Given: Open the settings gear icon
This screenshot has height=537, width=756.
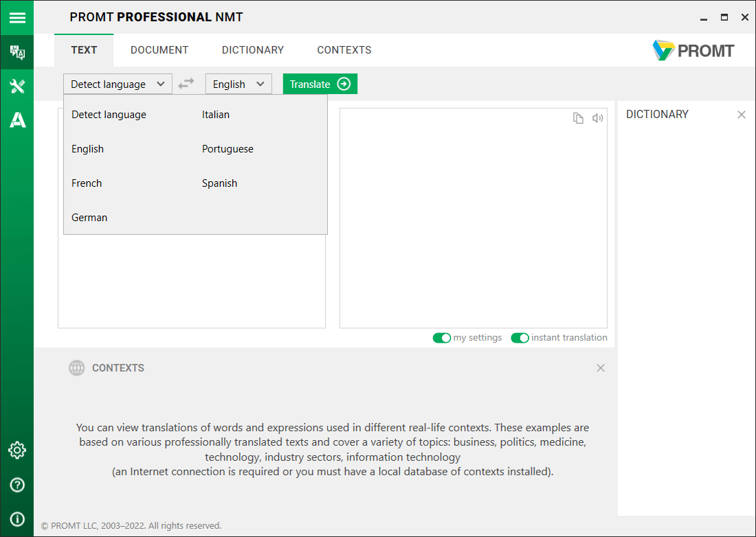Looking at the screenshot, I should point(17,450).
